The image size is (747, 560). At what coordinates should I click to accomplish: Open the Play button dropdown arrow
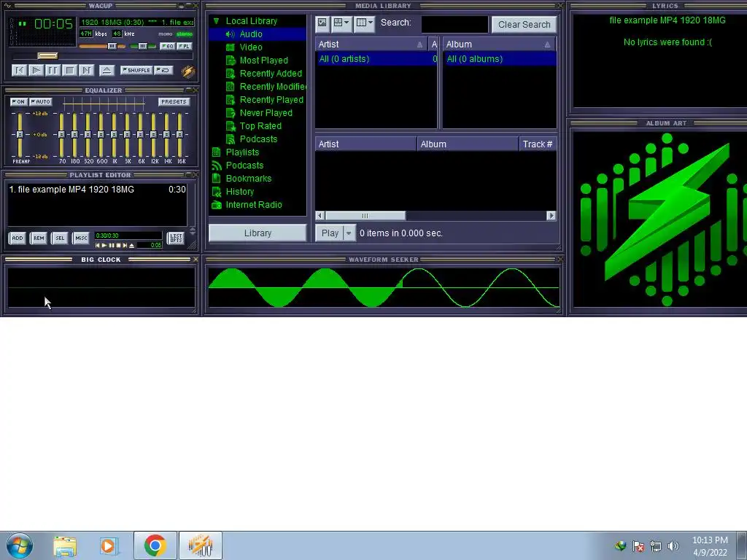349,233
